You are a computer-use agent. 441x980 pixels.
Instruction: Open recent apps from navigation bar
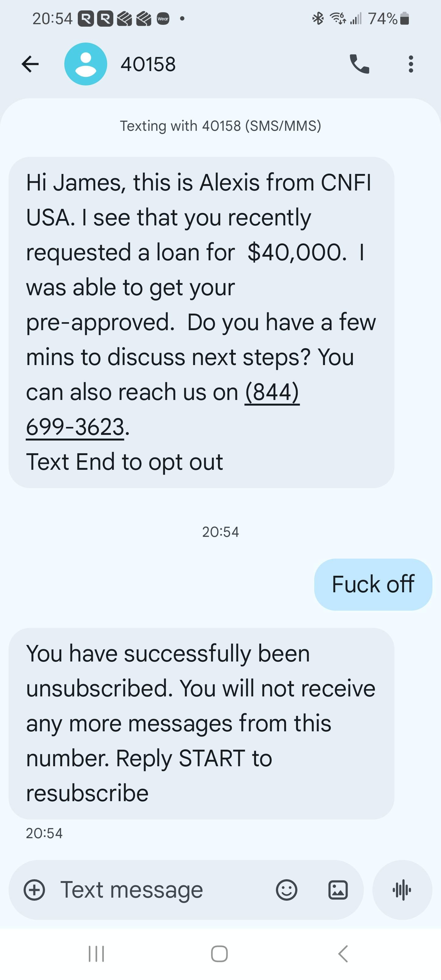96,954
